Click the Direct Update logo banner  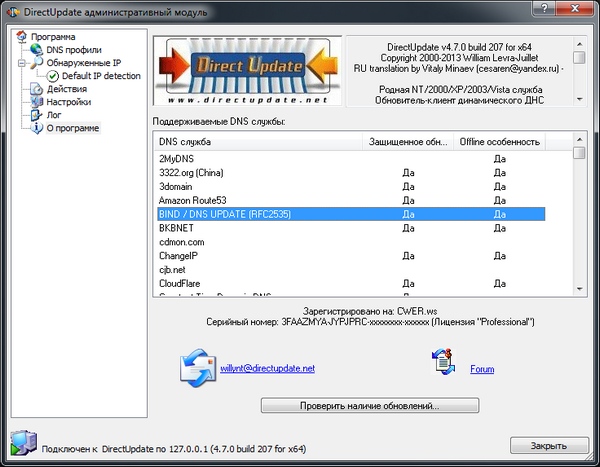tap(247, 71)
